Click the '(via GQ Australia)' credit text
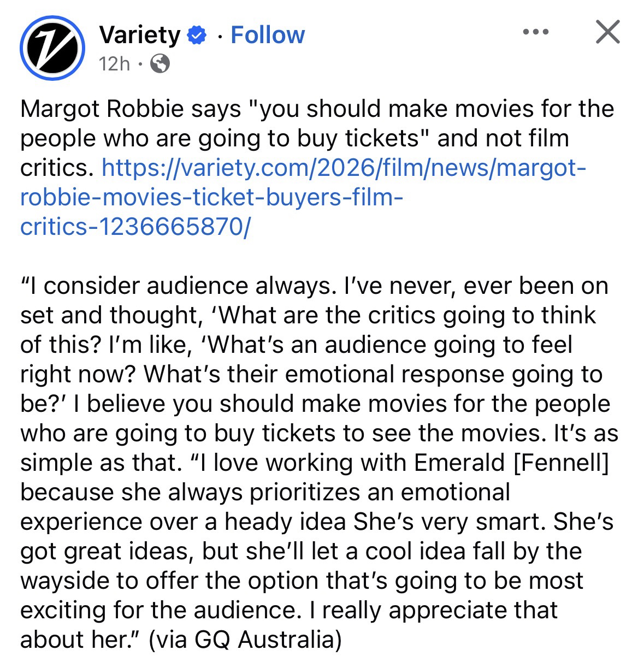 click(x=245, y=639)
